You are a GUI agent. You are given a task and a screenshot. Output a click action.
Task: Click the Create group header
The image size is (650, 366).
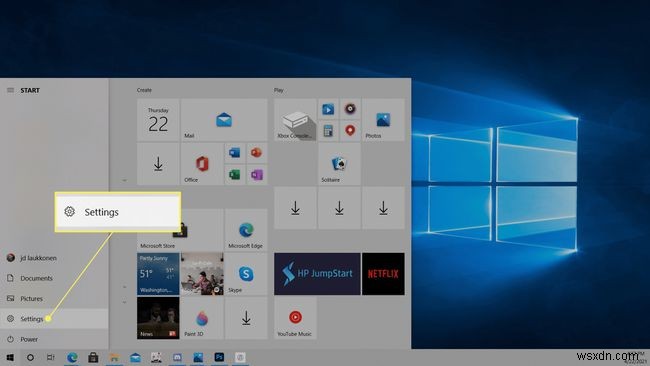pos(144,90)
